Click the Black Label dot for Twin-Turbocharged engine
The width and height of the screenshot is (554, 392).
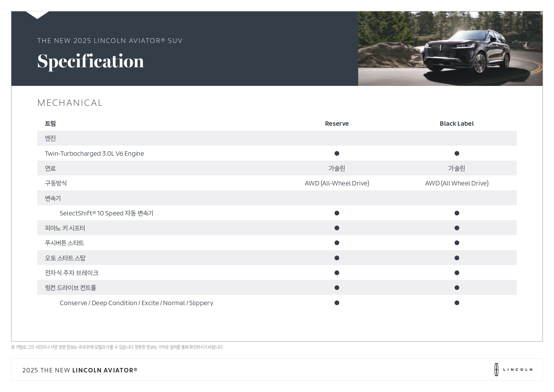457,154
